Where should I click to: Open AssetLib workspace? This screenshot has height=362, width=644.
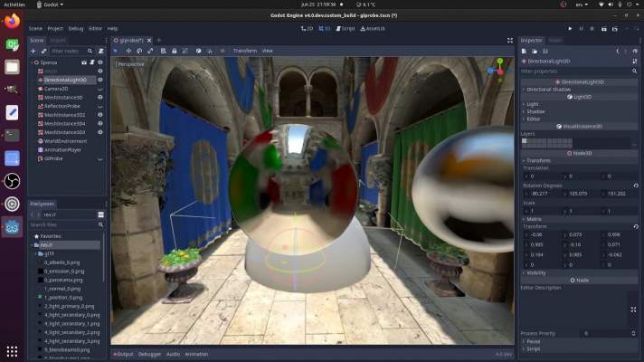(x=373, y=29)
